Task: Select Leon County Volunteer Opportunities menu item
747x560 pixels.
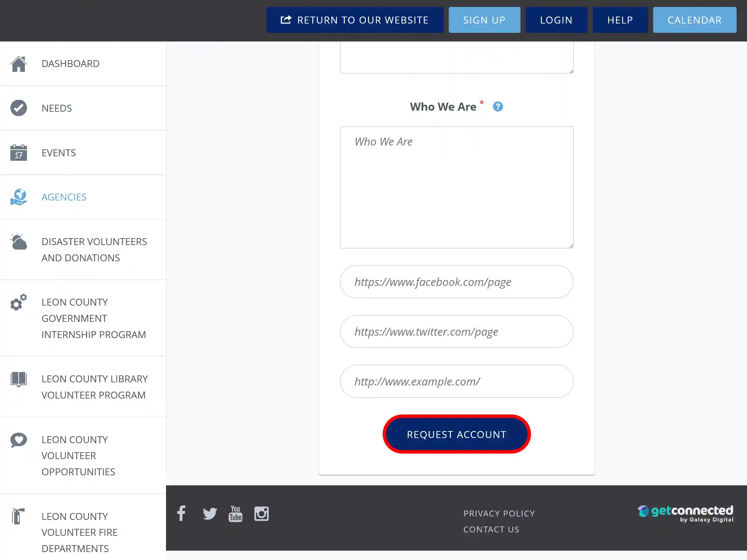Action: pos(78,456)
